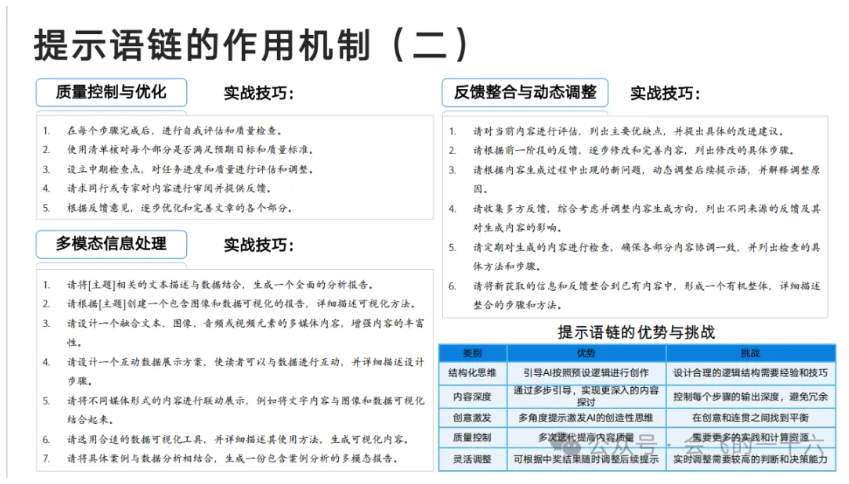
Task: Click the table heading '提示语链的优势与挑战'
Action: point(636,332)
